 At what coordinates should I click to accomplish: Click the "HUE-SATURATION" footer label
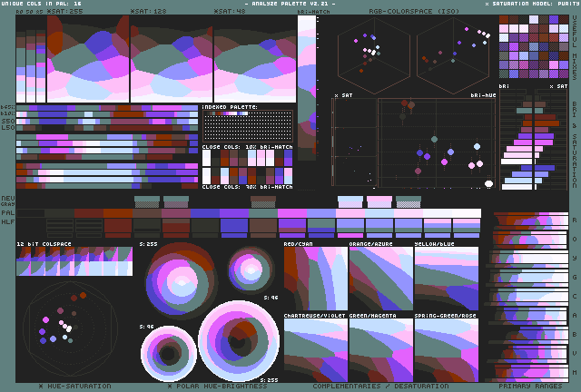click(79, 386)
